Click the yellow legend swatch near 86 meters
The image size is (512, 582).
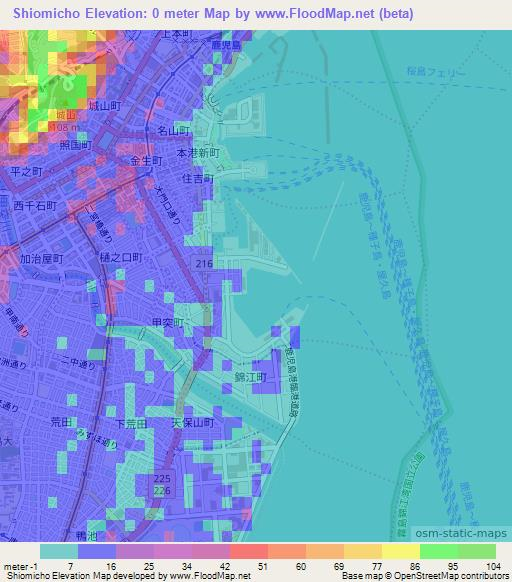point(401,551)
